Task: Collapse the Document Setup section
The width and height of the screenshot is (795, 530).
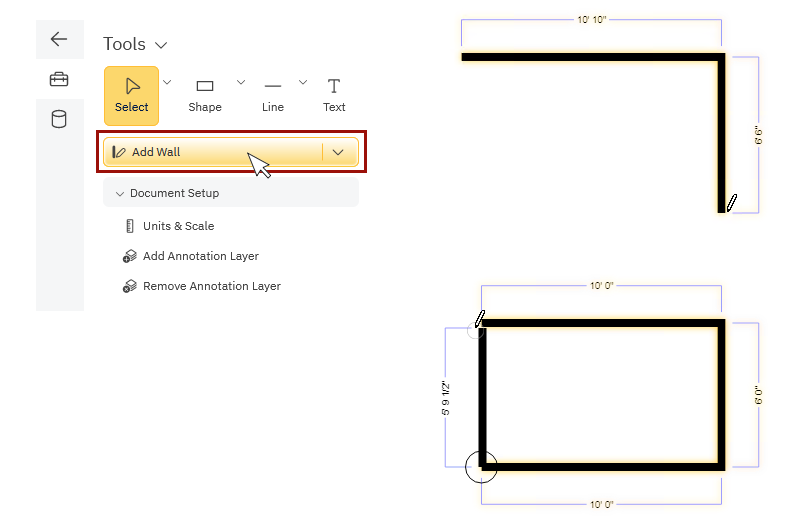Action: pos(120,193)
